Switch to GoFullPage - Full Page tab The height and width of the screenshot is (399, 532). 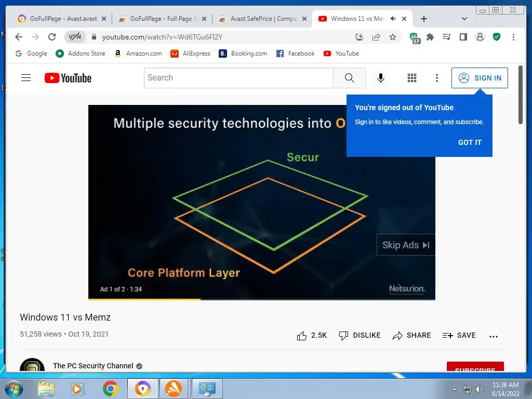pos(162,19)
